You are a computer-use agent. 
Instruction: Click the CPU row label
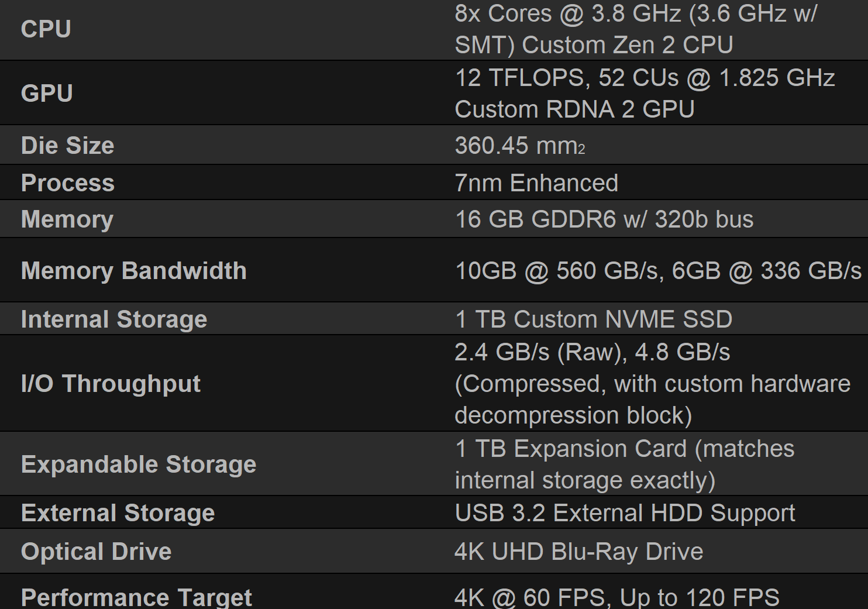[x=46, y=29]
